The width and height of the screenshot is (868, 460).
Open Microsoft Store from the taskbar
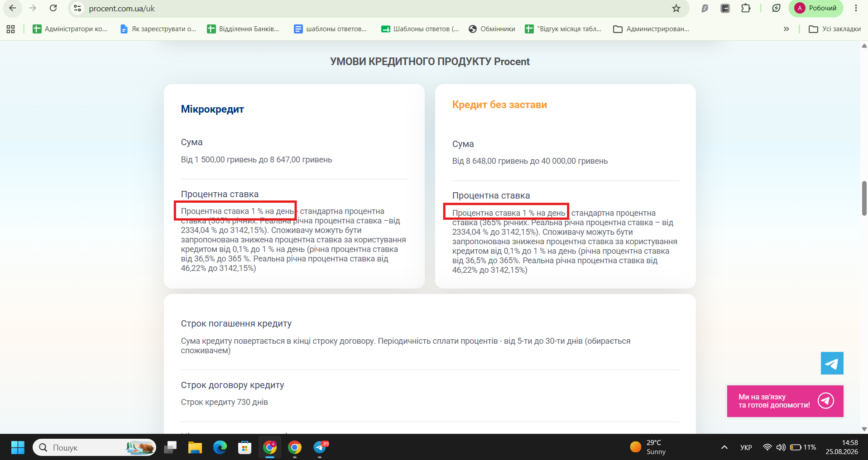[x=245, y=447]
